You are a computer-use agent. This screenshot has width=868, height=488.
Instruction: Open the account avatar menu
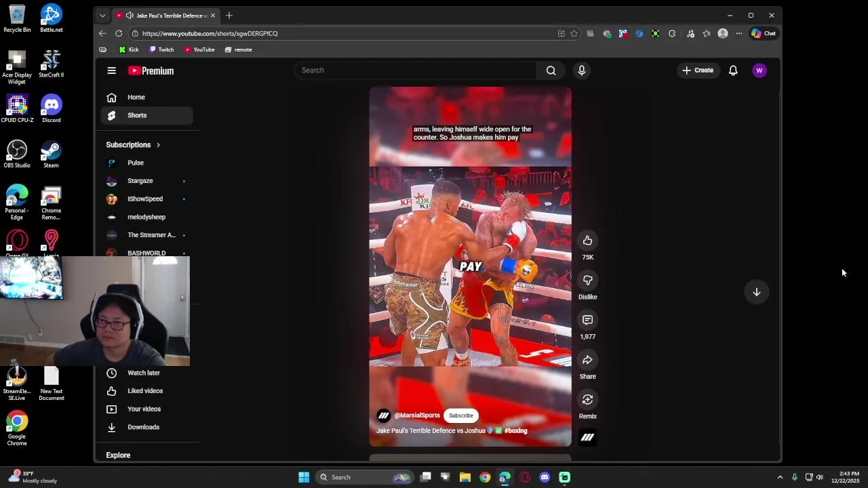(x=759, y=70)
